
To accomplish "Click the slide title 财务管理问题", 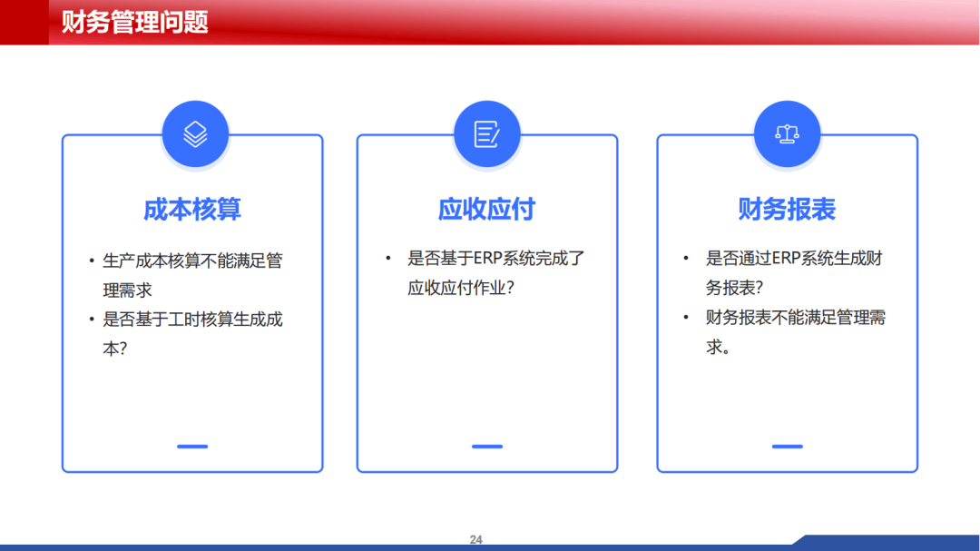I will [x=135, y=22].
